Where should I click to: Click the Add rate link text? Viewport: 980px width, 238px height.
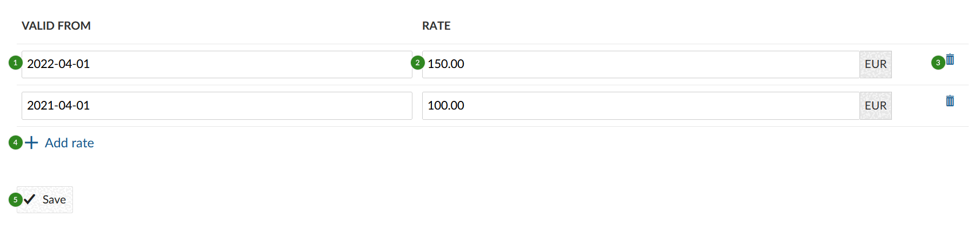click(x=69, y=143)
